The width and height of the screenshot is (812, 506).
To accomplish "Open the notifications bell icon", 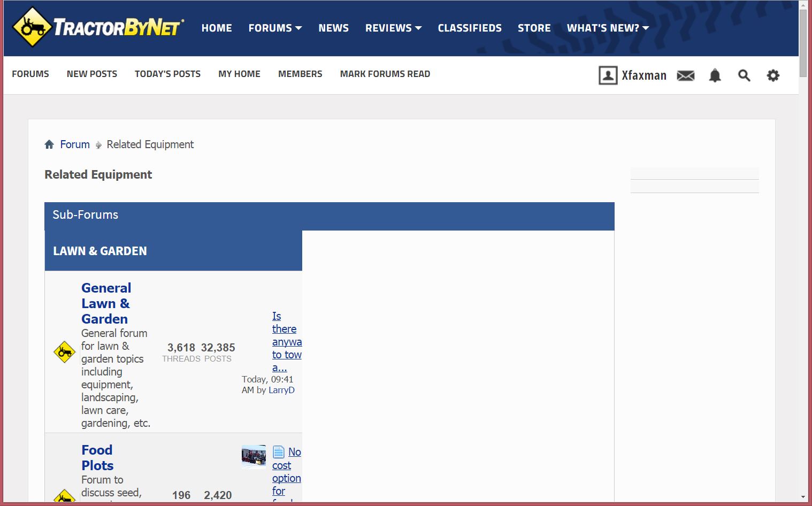I will tap(715, 75).
